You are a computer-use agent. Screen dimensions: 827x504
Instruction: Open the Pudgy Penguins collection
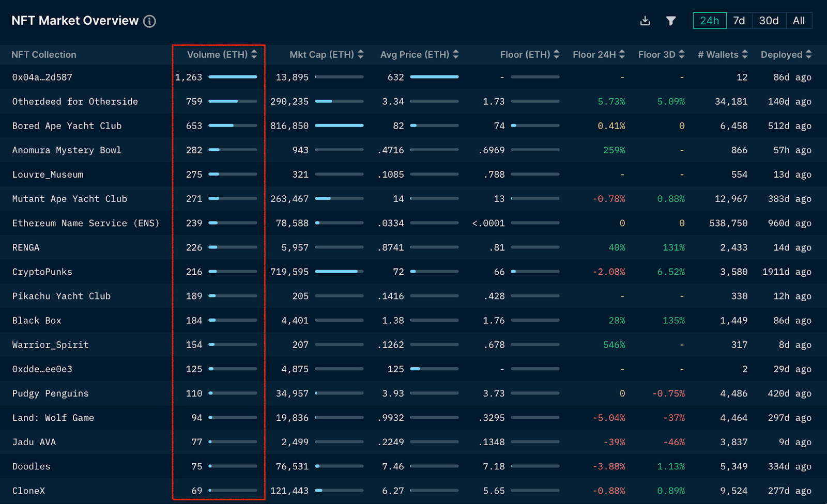click(x=51, y=393)
